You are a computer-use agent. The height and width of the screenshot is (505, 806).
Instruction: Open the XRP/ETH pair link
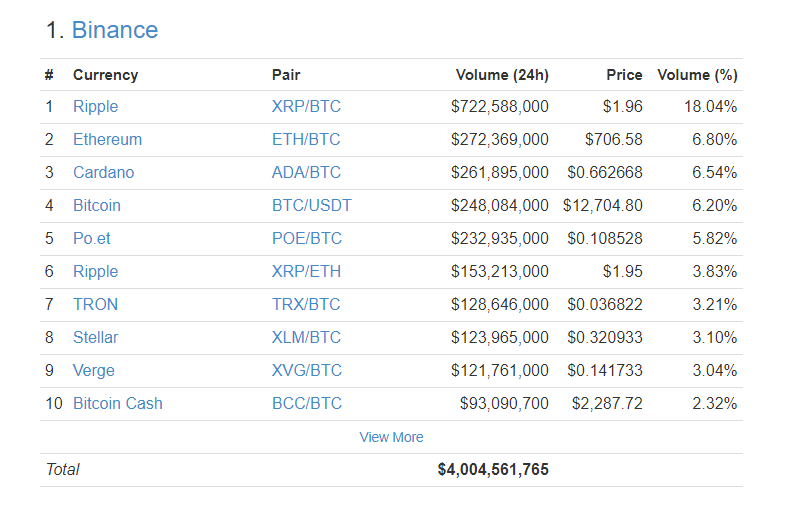tap(306, 271)
